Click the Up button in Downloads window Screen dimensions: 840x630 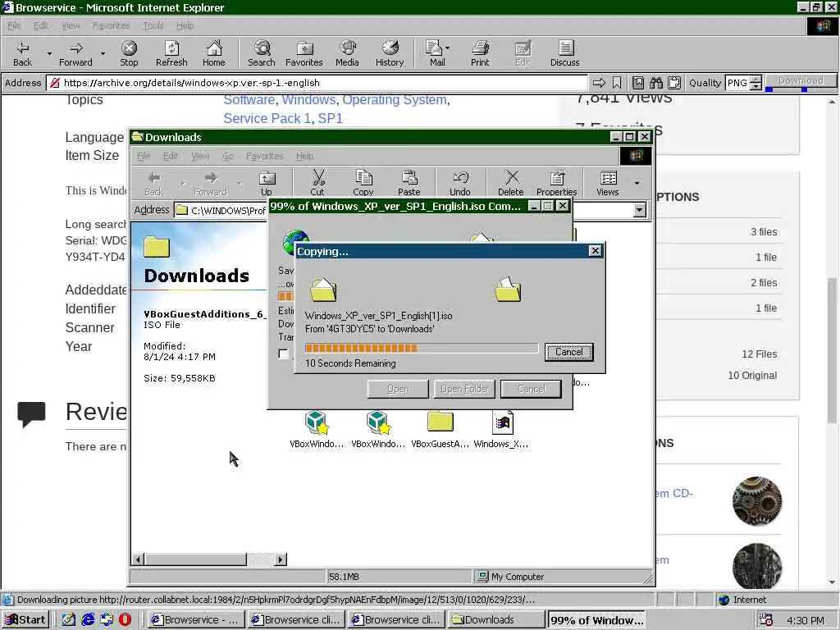pos(267,183)
